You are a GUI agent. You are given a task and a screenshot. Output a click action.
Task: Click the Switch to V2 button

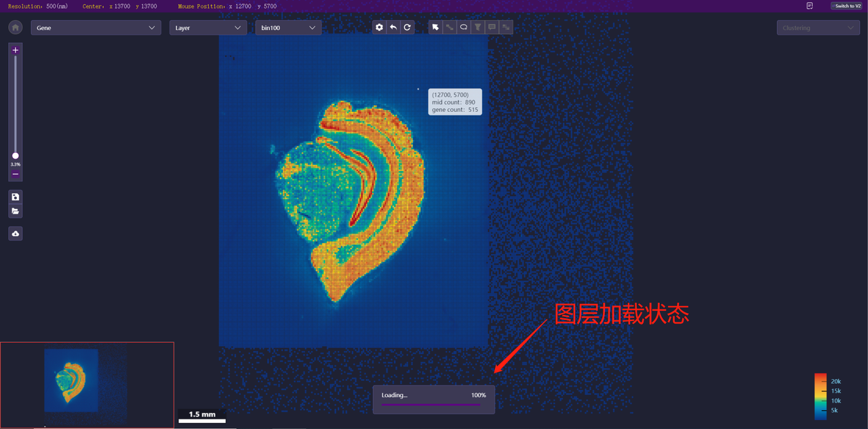[x=848, y=5]
